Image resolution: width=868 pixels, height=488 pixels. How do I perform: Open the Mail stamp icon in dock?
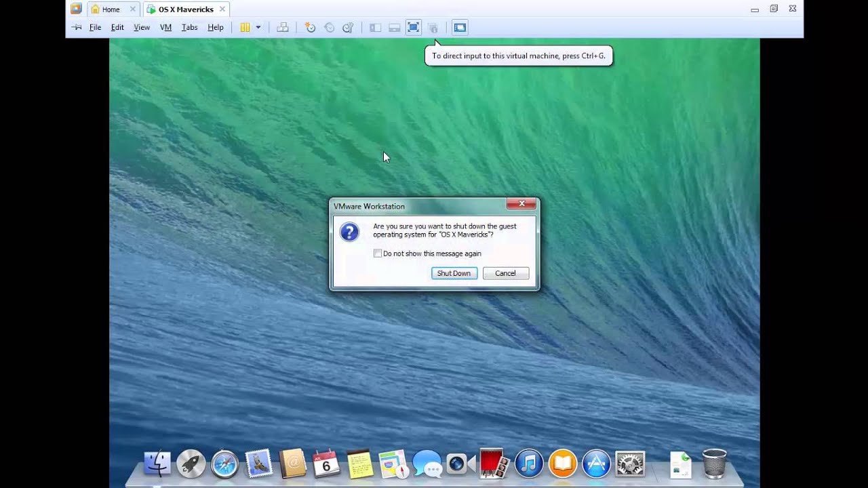pyautogui.click(x=258, y=464)
